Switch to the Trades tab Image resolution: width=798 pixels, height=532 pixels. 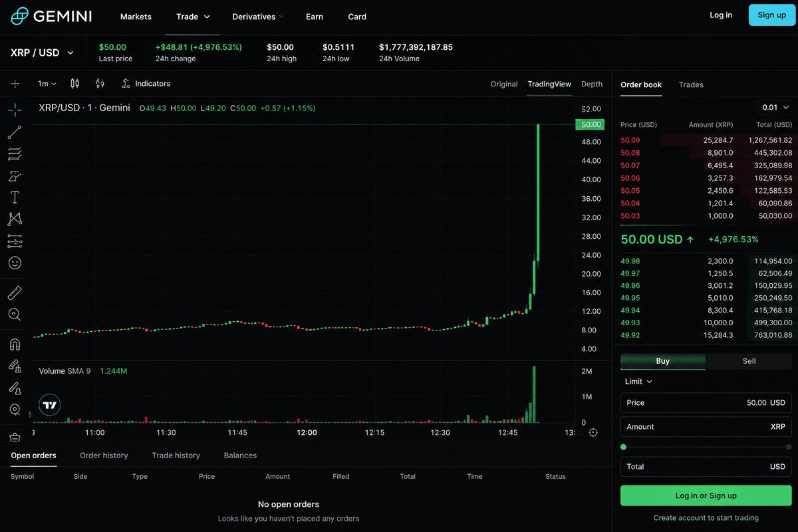(691, 84)
